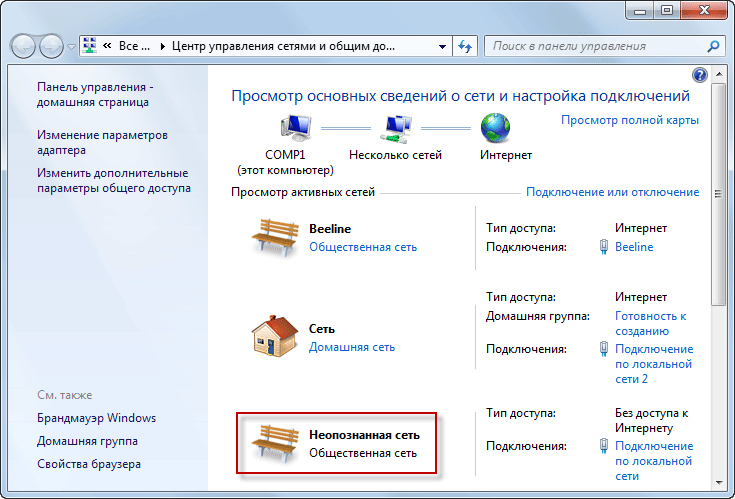
Task: Click the Control Panel icon in address bar
Action: click(90, 45)
